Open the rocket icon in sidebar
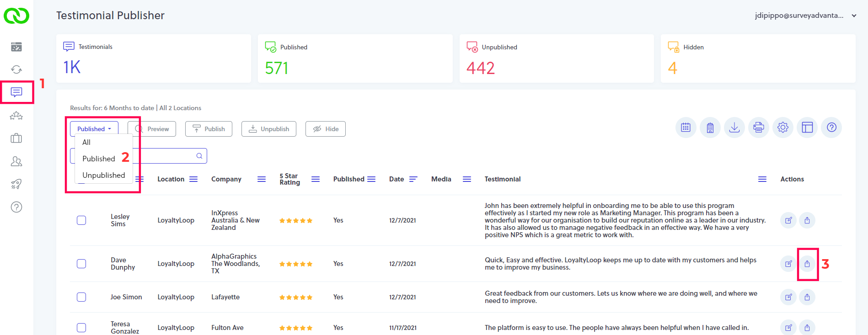The image size is (868, 335). pyautogui.click(x=16, y=184)
